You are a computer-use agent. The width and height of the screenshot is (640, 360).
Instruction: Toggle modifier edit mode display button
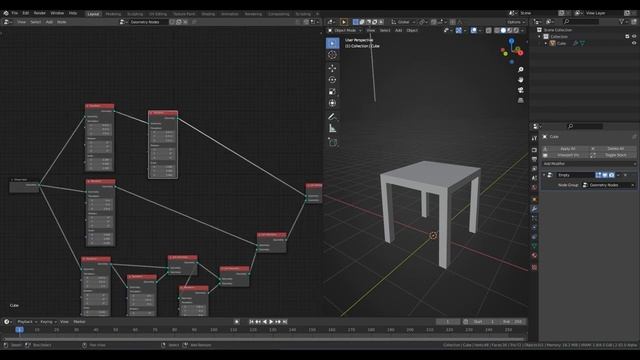point(598,175)
